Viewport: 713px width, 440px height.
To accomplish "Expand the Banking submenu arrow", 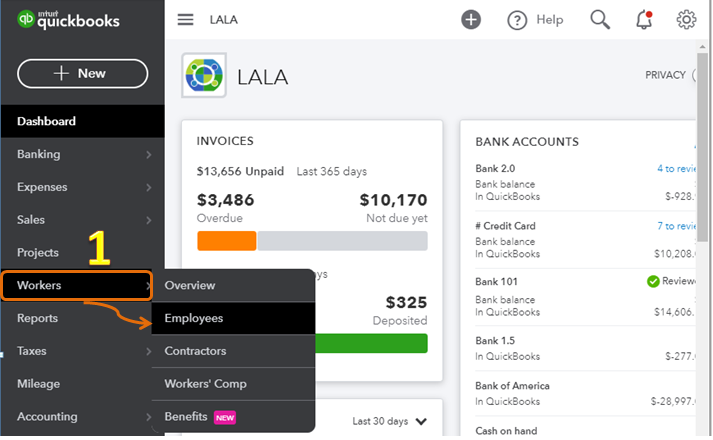I will click(148, 155).
